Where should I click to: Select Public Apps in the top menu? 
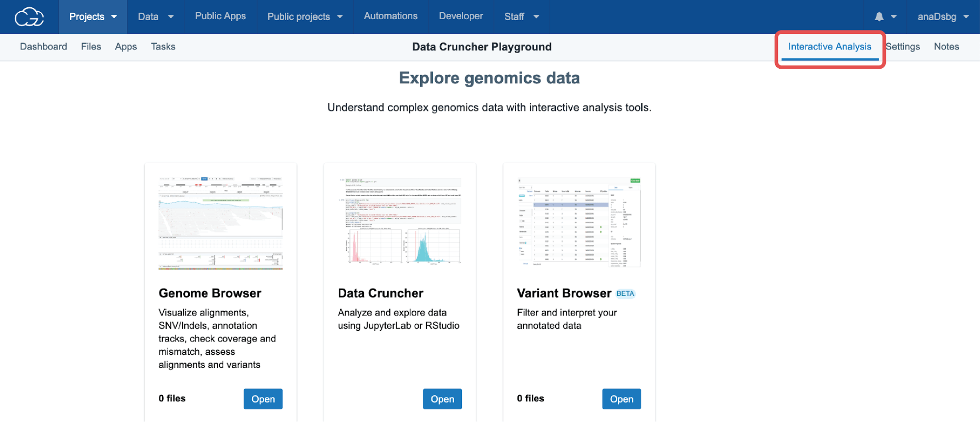click(x=220, y=16)
